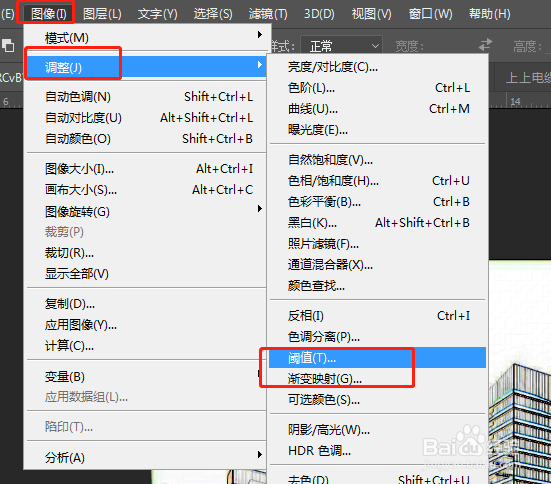Open 计算(C)... command

point(146,346)
